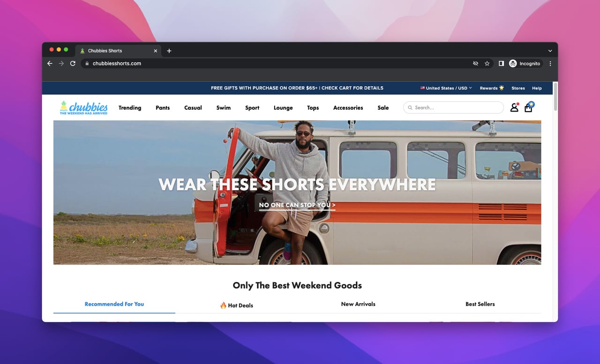This screenshot has height=364, width=600.
Task: Open the Lounge menu
Action: (x=283, y=108)
